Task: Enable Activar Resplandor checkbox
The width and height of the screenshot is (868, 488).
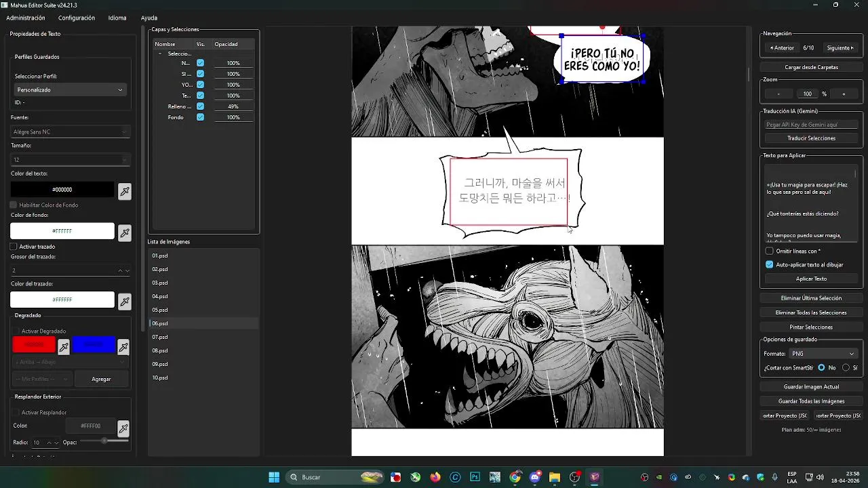Action: (17, 412)
